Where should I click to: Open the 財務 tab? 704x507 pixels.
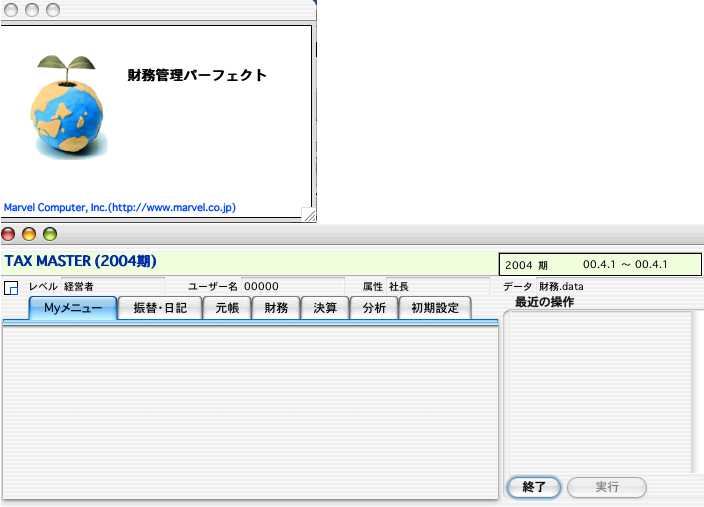tap(276, 308)
